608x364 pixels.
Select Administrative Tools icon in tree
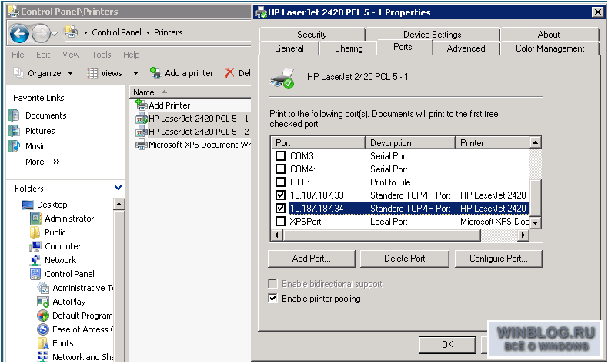[43, 288]
